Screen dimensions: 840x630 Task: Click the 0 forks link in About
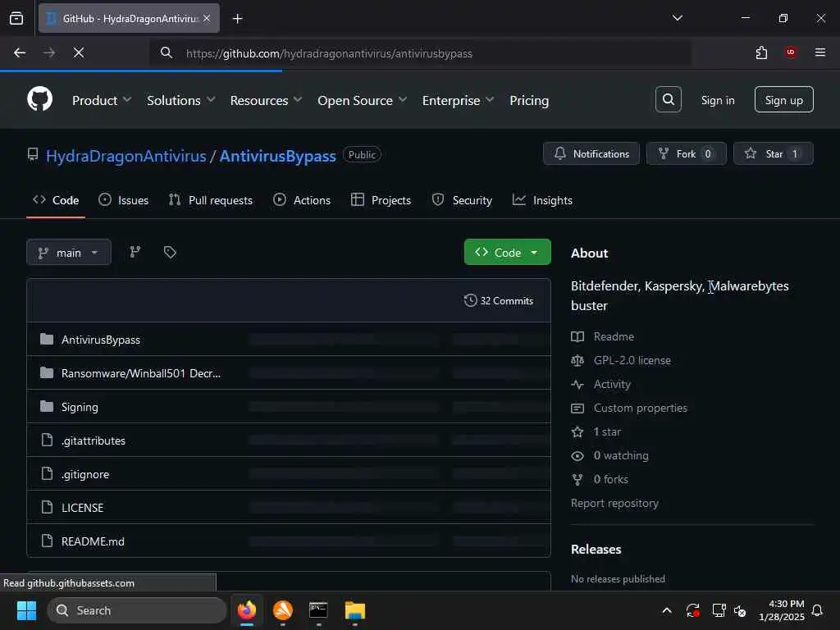coord(600,479)
